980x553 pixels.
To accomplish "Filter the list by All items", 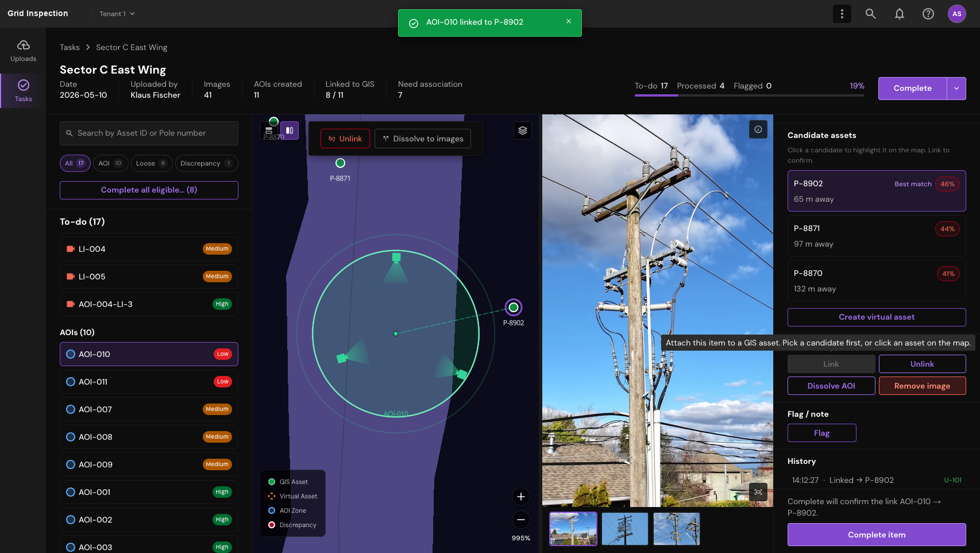I will point(75,163).
